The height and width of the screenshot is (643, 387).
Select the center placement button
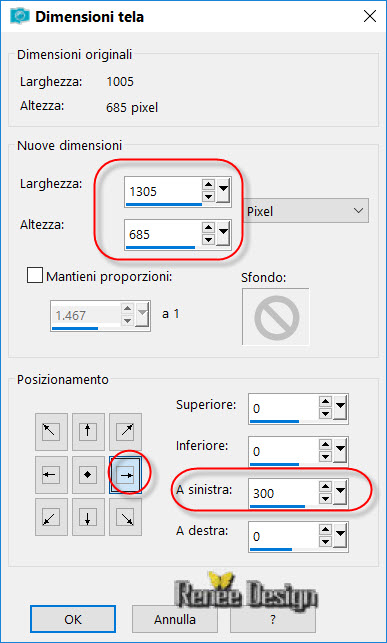coord(88,475)
